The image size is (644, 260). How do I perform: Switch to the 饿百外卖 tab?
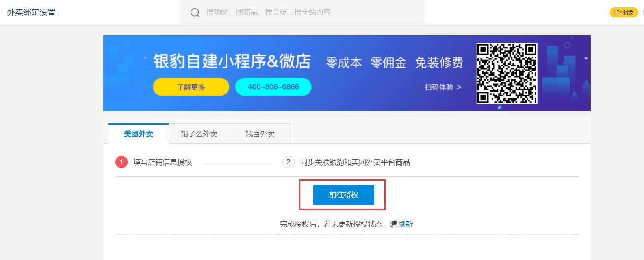(260, 133)
